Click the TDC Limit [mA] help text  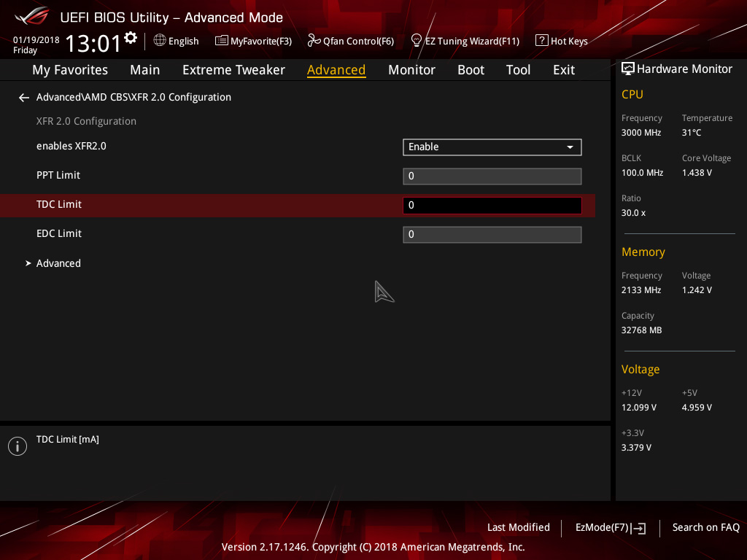(x=68, y=440)
